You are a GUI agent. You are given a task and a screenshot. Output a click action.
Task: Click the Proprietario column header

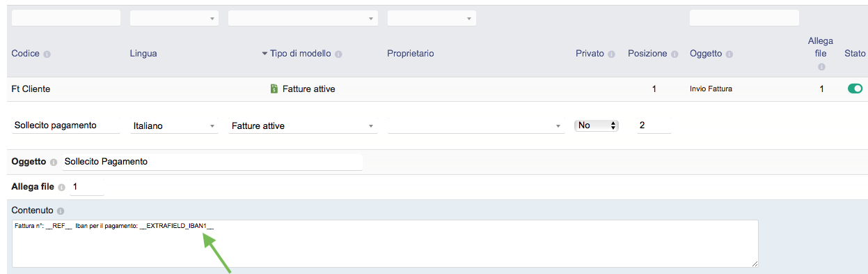point(411,54)
